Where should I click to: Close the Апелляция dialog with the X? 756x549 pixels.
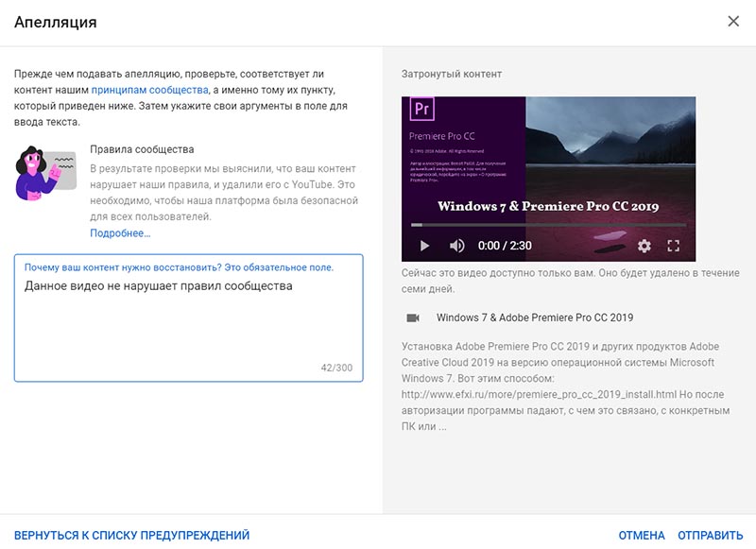[x=733, y=21]
